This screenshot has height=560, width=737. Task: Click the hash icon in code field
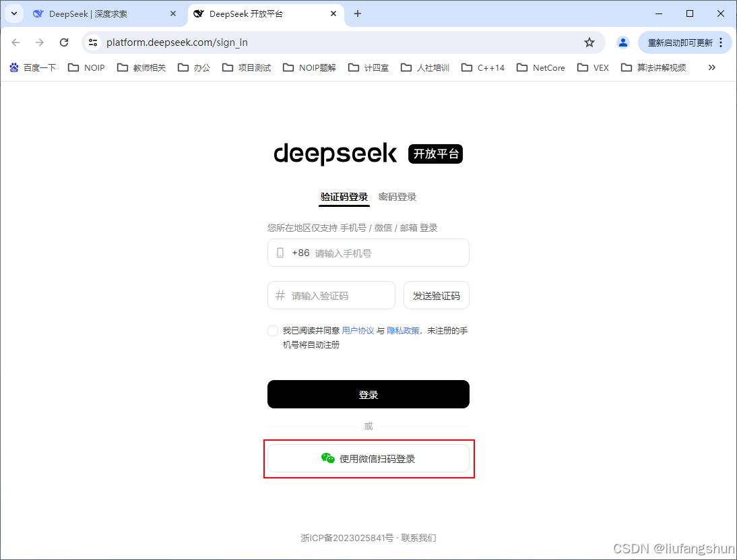tap(280, 295)
